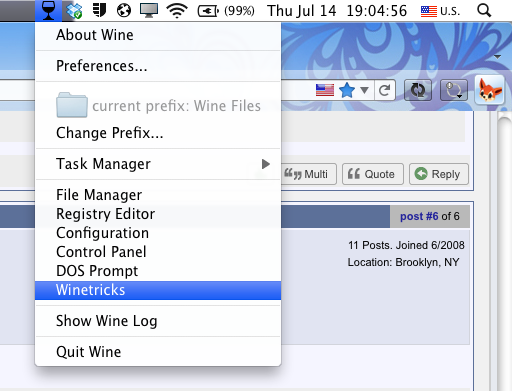
Task: Reload the page with the refresh arrow
Action: click(x=385, y=90)
